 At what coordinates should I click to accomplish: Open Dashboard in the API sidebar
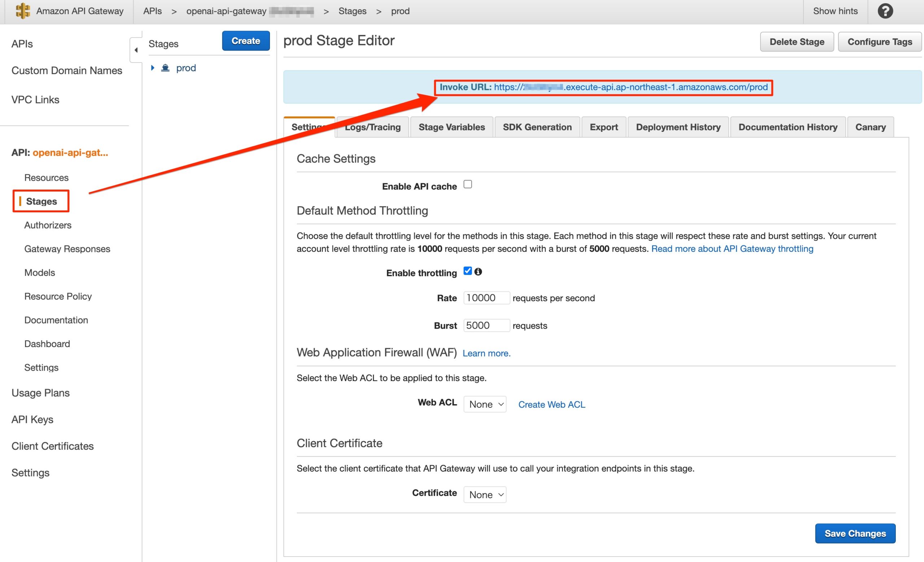47,344
